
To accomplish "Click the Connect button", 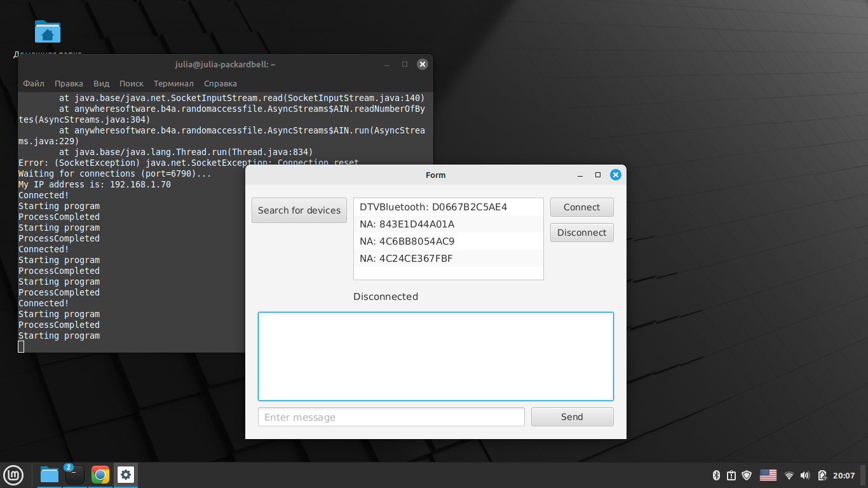I will [x=581, y=207].
